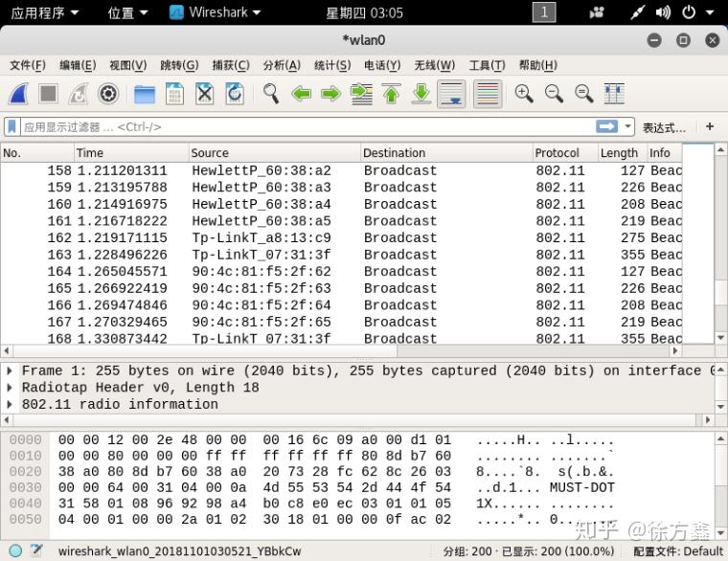Expand the Frame 1 tree entry

click(10, 370)
